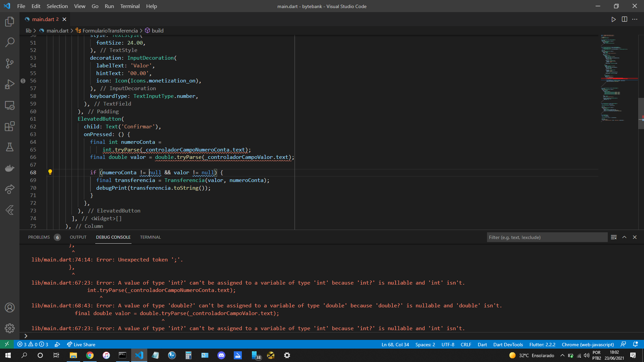Split the editor to the right
Viewport: 644px width, 362px height.
click(624, 19)
